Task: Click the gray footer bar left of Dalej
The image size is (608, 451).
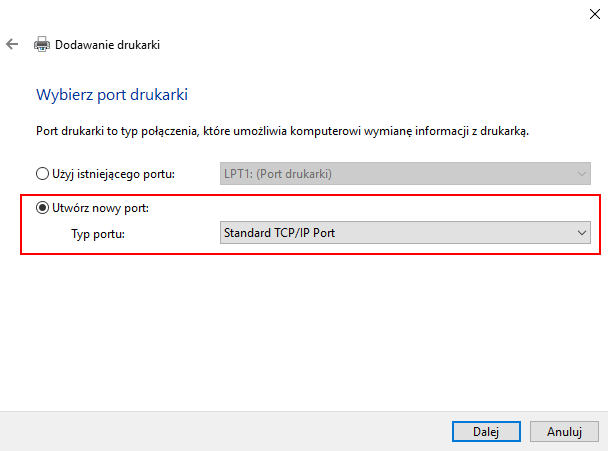Action: pyautogui.click(x=225, y=431)
